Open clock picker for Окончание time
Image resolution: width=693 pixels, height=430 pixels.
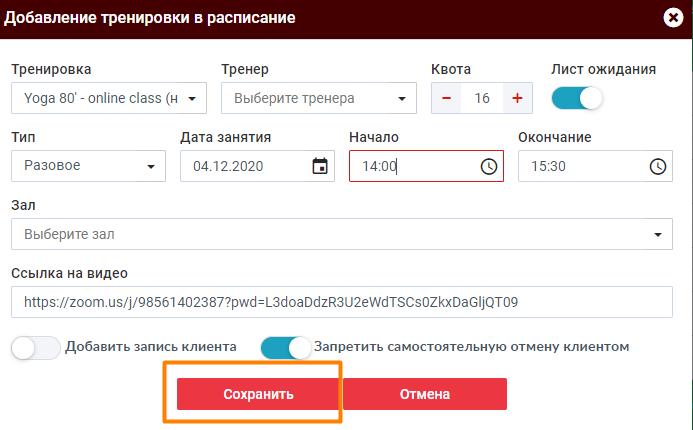tap(657, 166)
